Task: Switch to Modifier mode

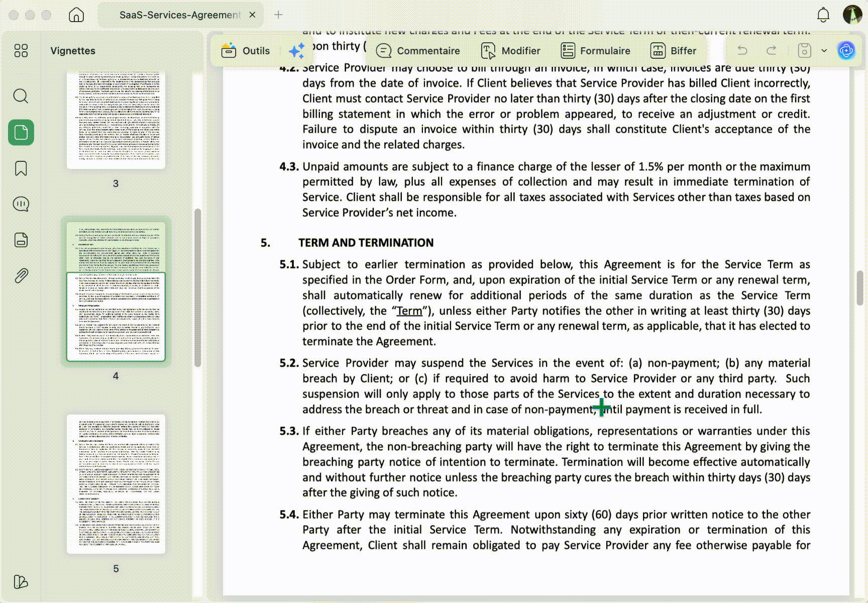Action: pos(511,51)
